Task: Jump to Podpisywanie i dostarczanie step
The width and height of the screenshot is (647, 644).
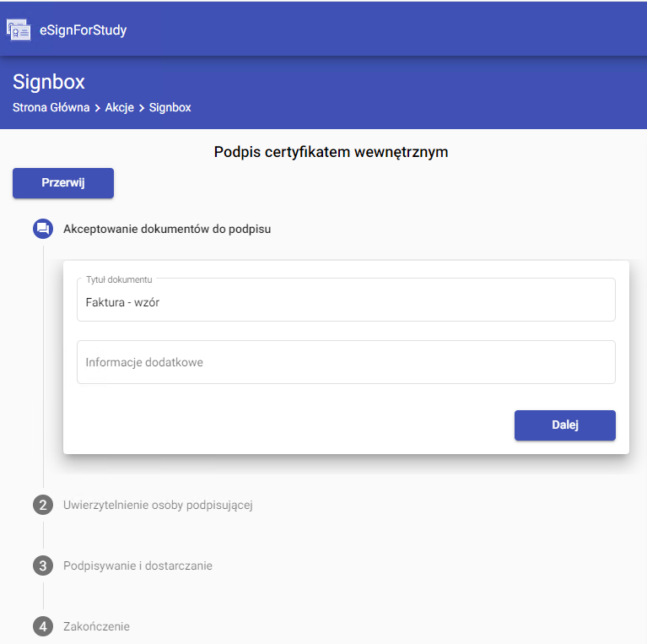Action: pyautogui.click(x=137, y=566)
